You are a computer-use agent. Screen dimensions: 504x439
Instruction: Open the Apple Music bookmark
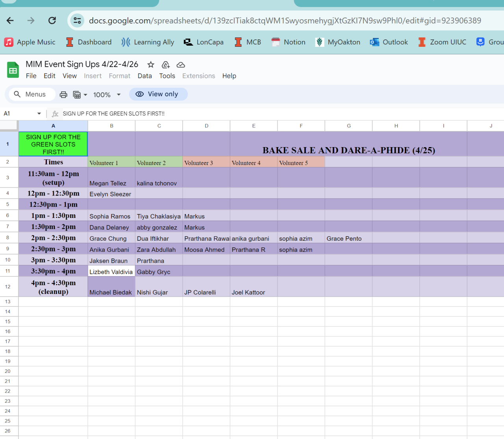point(30,42)
